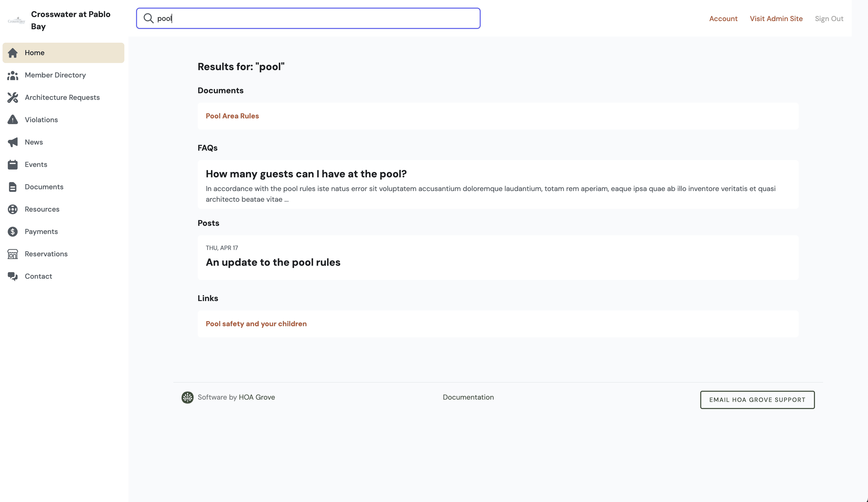
Task: Click the HOA Grove logo in footer
Action: point(187,397)
